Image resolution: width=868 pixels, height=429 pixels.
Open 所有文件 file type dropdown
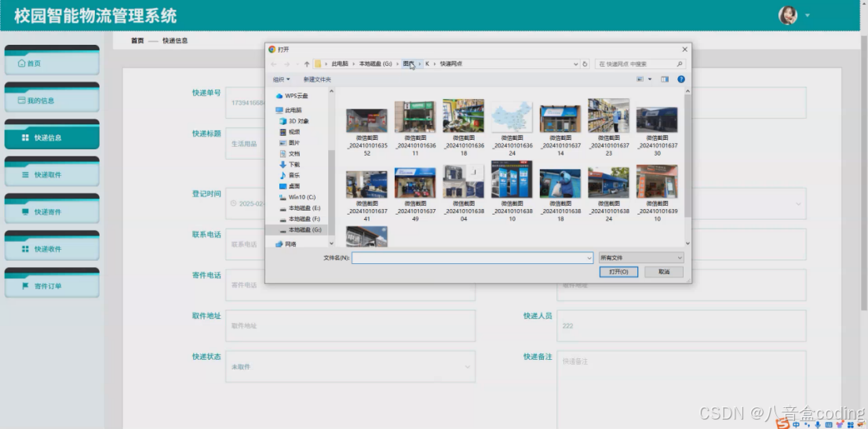pyautogui.click(x=641, y=258)
